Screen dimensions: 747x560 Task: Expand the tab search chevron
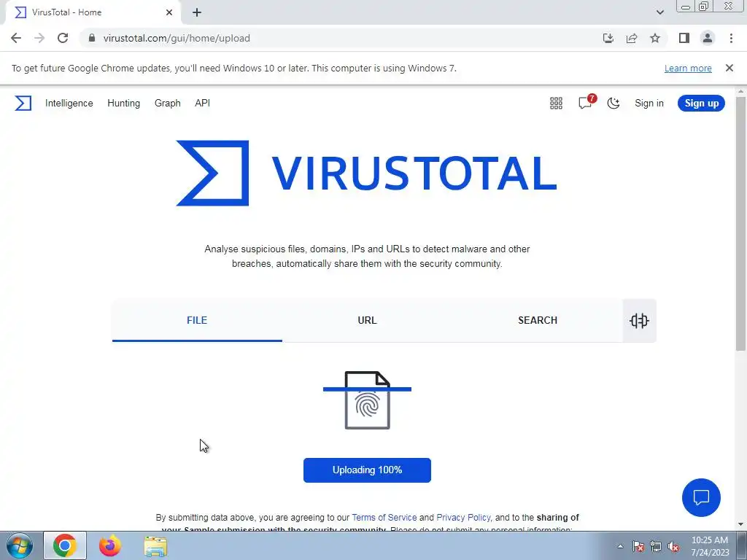point(659,12)
